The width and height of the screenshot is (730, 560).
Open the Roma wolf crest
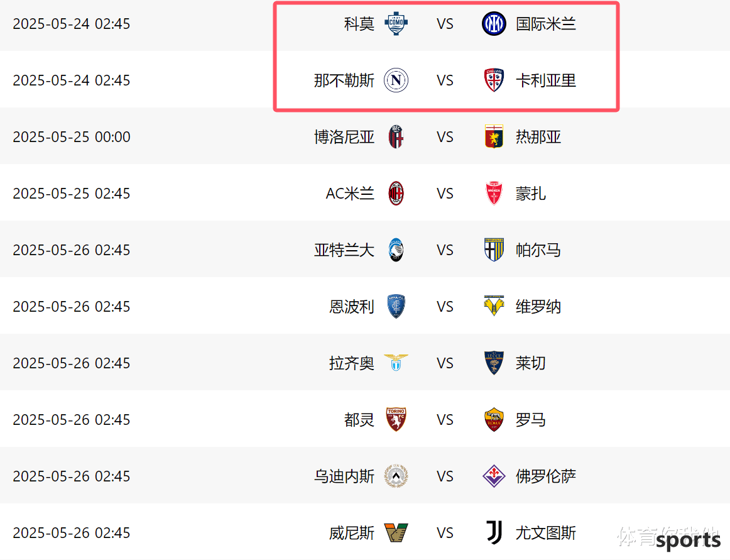[x=494, y=420]
